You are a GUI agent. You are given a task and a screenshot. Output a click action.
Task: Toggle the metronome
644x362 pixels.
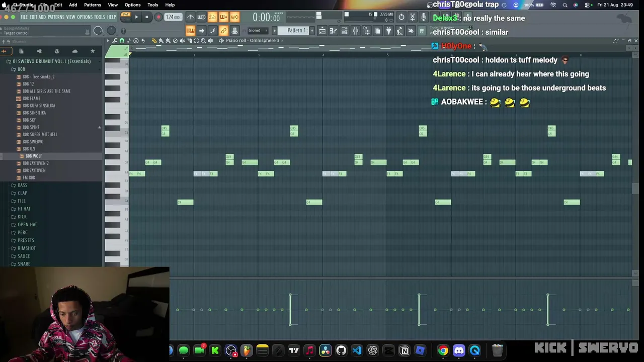pos(191,17)
